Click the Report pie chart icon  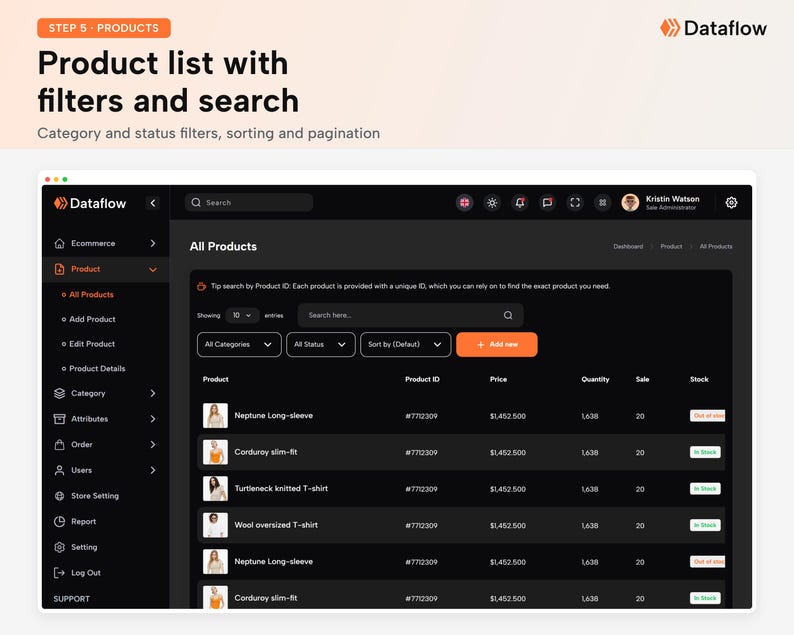[x=59, y=522]
